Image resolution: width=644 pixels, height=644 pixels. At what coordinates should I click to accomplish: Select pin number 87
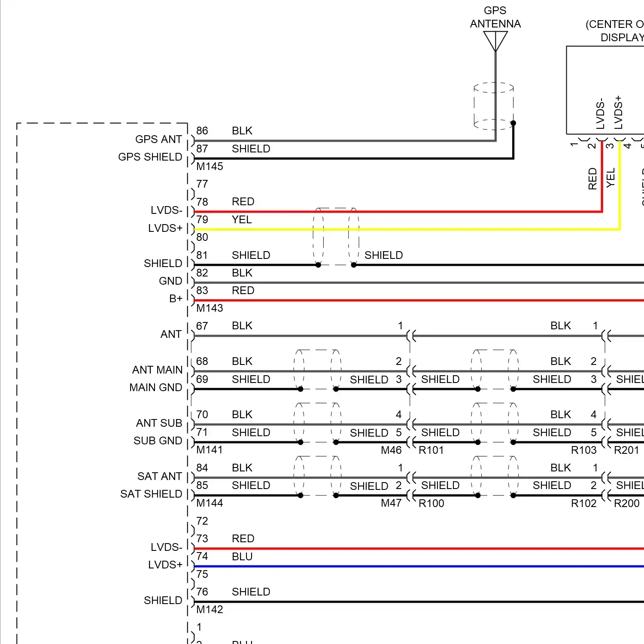(202, 149)
